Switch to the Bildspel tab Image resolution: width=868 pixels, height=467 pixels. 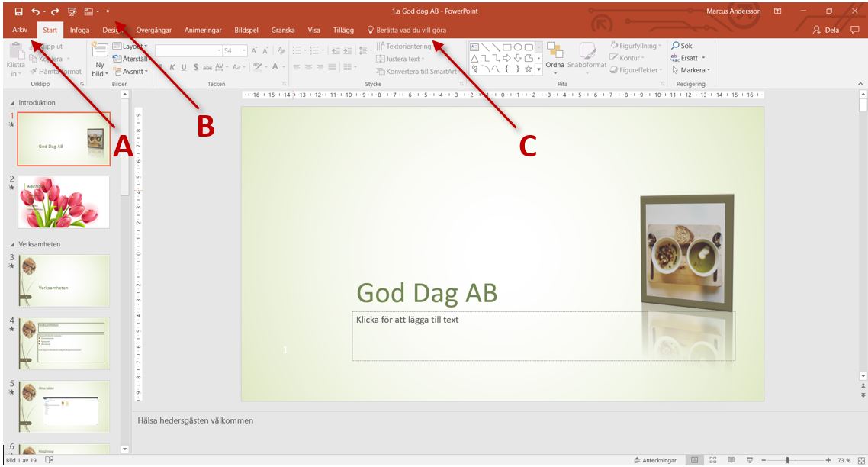click(246, 31)
